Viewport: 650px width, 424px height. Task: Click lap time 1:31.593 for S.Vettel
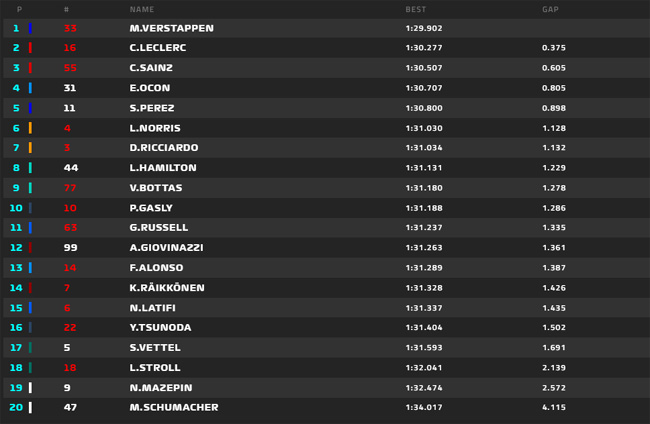pyautogui.click(x=424, y=347)
